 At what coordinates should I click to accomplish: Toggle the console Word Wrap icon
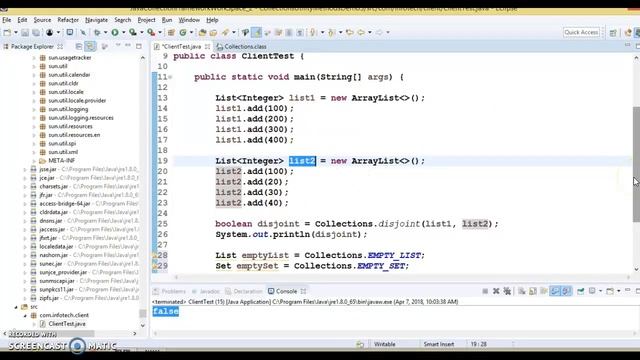pyautogui.click(x=544, y=291)
